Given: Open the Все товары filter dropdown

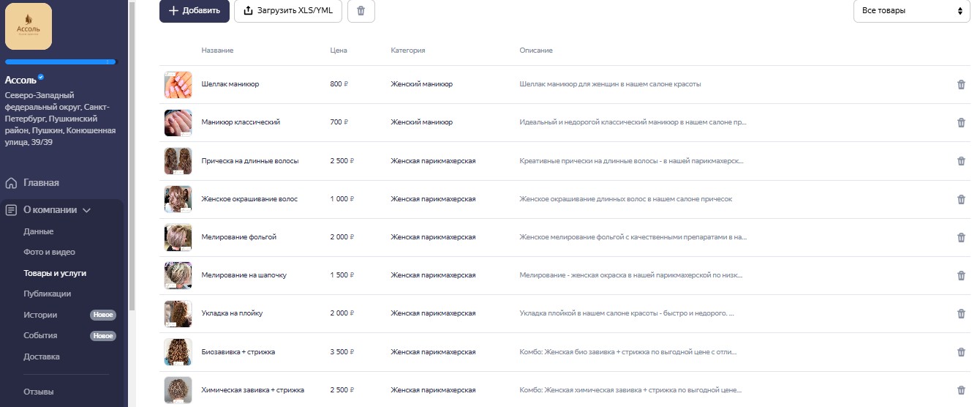Looking at the screenshot, I should click(911, 11).
